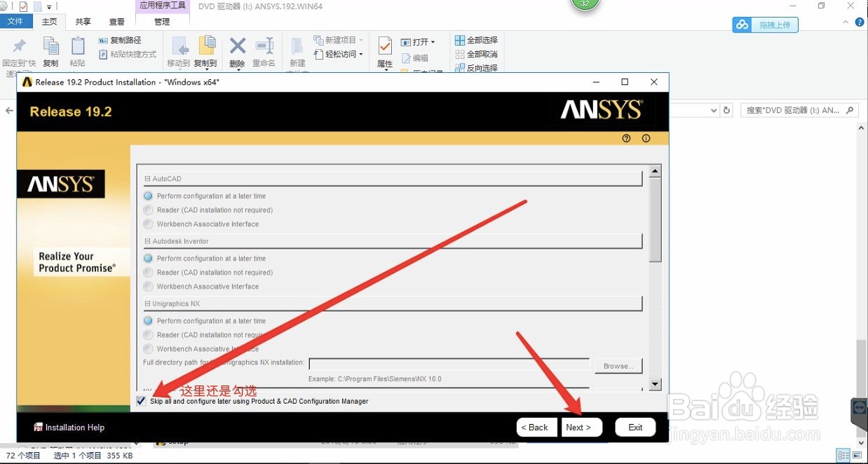The image size is (868, 464).
Task: Select AutoCAD Perform configuration at a later time
Action: click(x=148, y=196)
